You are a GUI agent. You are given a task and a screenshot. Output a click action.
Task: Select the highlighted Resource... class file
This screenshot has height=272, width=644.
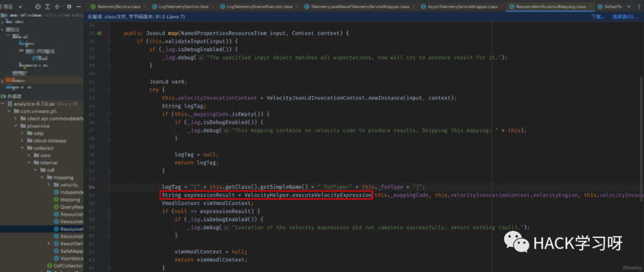pos(72,229)
